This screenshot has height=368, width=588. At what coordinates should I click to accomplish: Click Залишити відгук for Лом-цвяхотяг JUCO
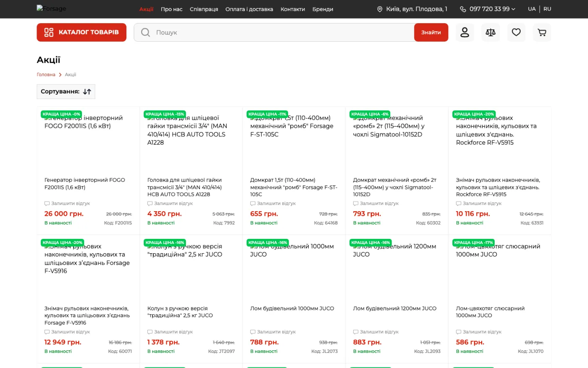point(482,332)
